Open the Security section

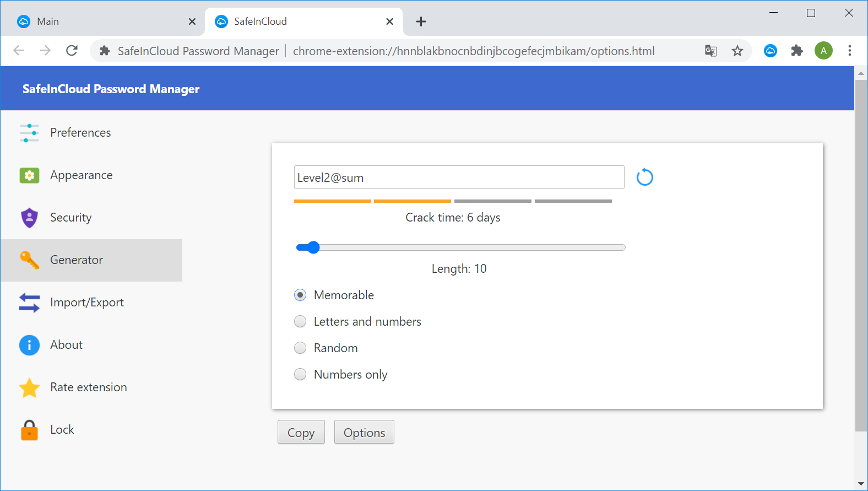[91, 218]
